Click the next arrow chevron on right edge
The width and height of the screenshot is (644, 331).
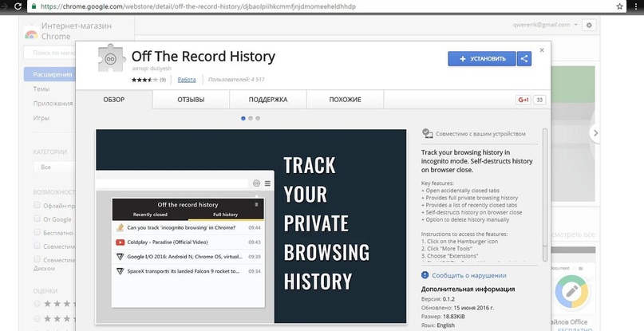pos(595,133)
